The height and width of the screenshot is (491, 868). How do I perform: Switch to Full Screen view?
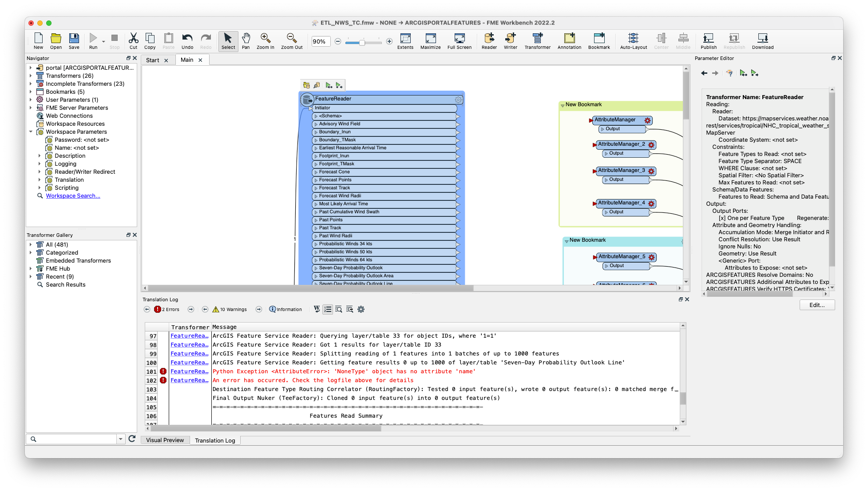(x=460, y=41)
